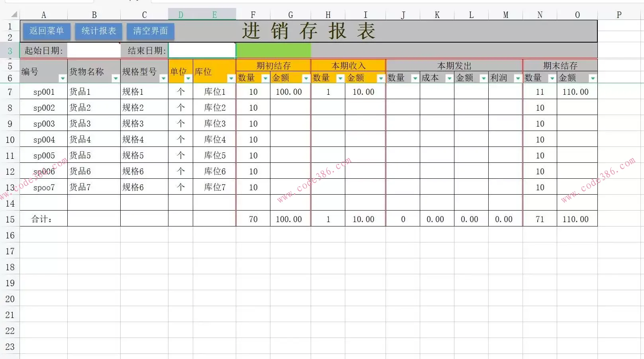Open 本期收入 金额 filter dropdown
This screenshot has width=644, height=359.
click(x=381, y=78)
